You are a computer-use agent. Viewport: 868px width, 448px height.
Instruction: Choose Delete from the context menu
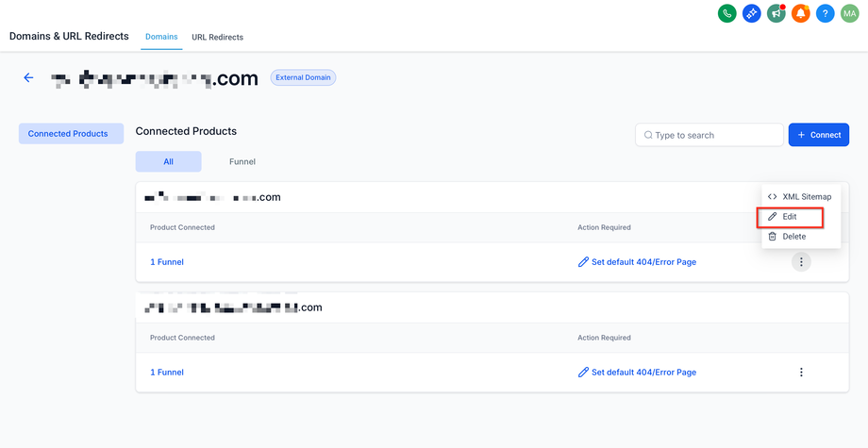[x=793, y=237]
